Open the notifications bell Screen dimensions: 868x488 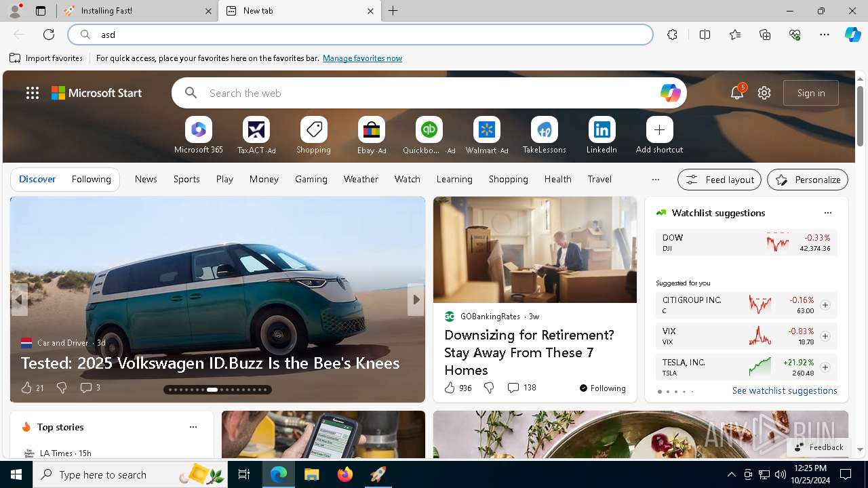coord(737,93)
